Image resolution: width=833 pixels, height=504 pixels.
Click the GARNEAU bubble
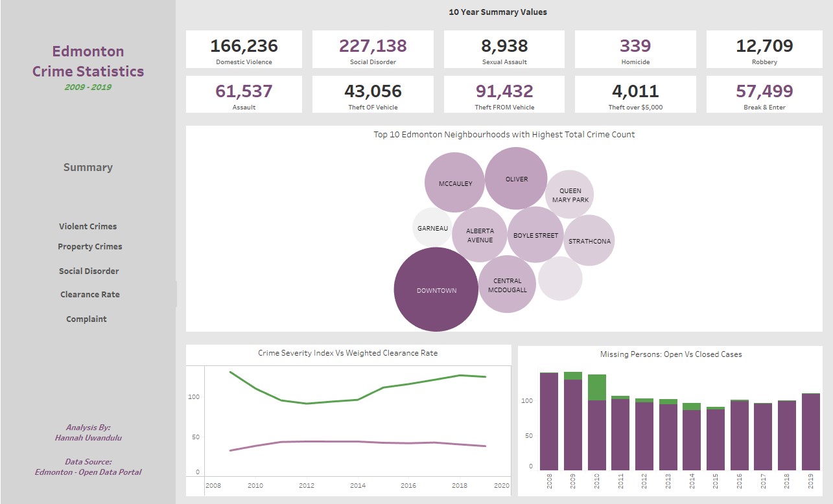(432, 228)
